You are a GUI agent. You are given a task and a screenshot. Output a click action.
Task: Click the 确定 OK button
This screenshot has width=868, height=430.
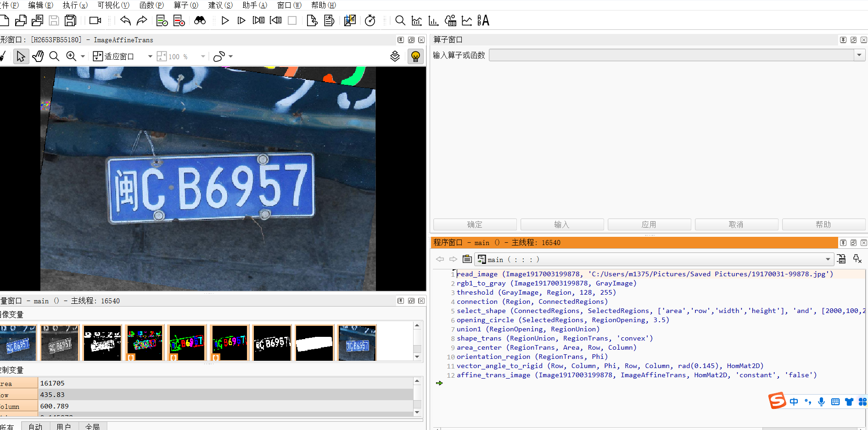[x=475, y=224]
